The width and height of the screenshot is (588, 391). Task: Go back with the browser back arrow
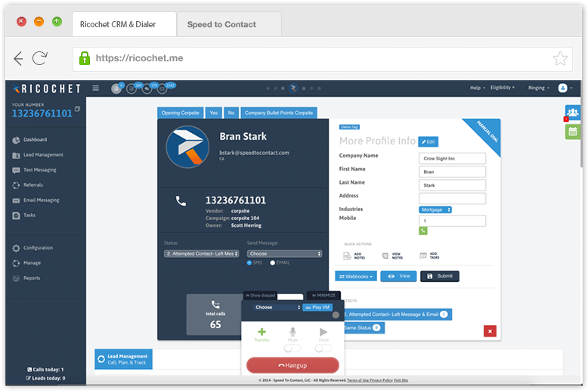click(18, 58)
